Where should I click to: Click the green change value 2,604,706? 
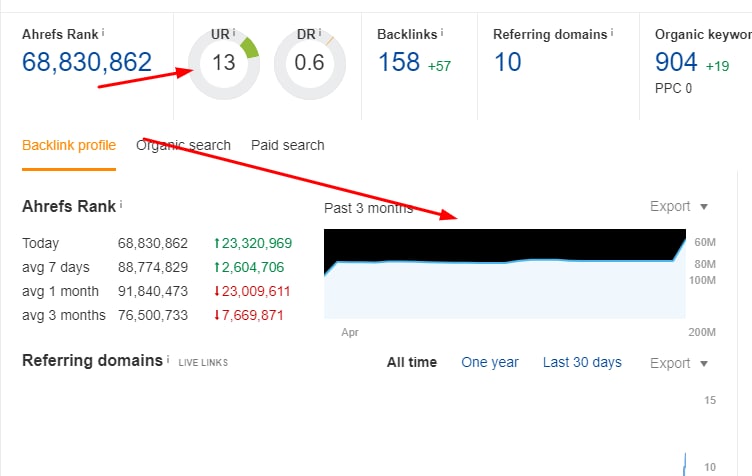(x=249, y=267)
